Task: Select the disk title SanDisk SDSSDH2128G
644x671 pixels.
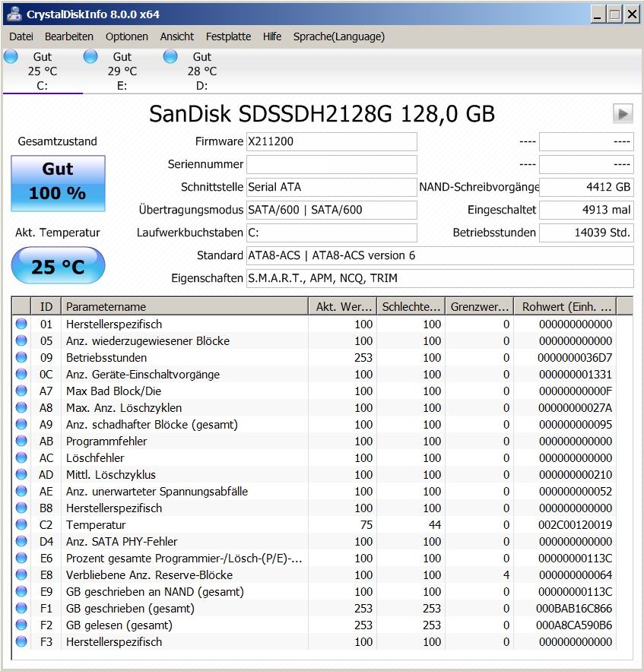Action: point(322,114)
